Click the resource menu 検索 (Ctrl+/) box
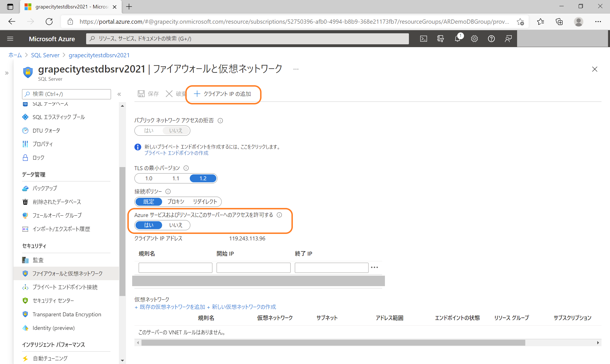The image size is (610, 364). [x=66, y=94]
